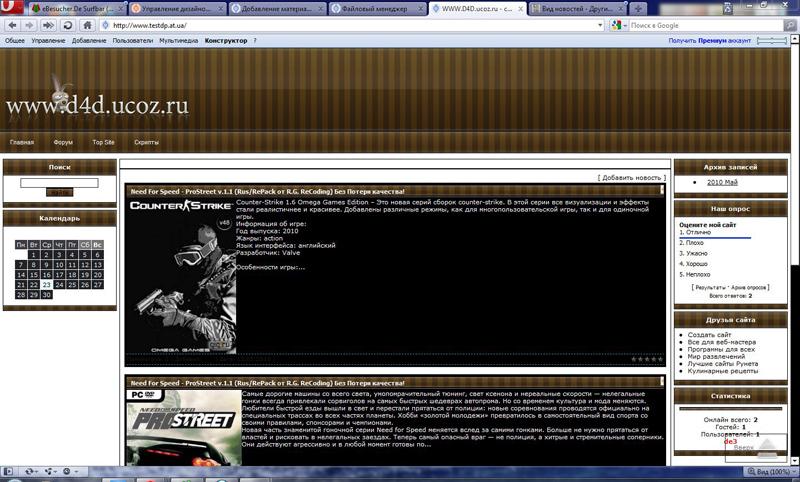This screenshot has width=800, height=482.
Task: Adjust the admin bar opacity slider
Action: point(771,40)
